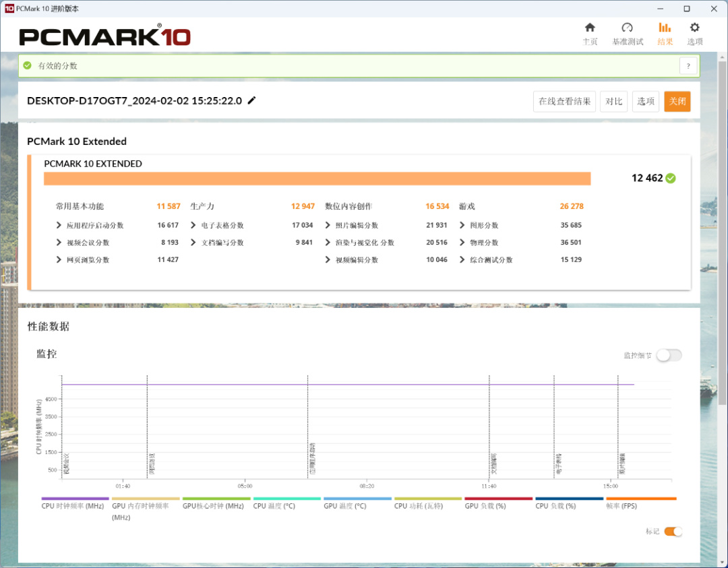728x568 pixels.
Task: Select CPU 温度 legend swatch
Action: pos(287,499)
